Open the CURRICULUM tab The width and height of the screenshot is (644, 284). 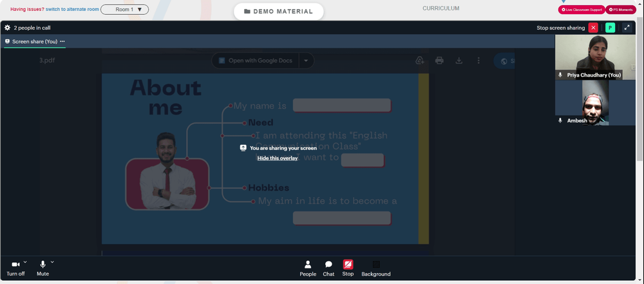[x=440, y=8]
